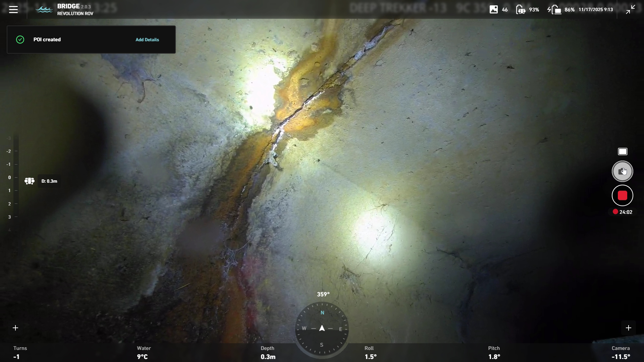The width and height of the screenshot is (644, 362).
Task: Click the D: 0.3m depth label
Action: 49,181
